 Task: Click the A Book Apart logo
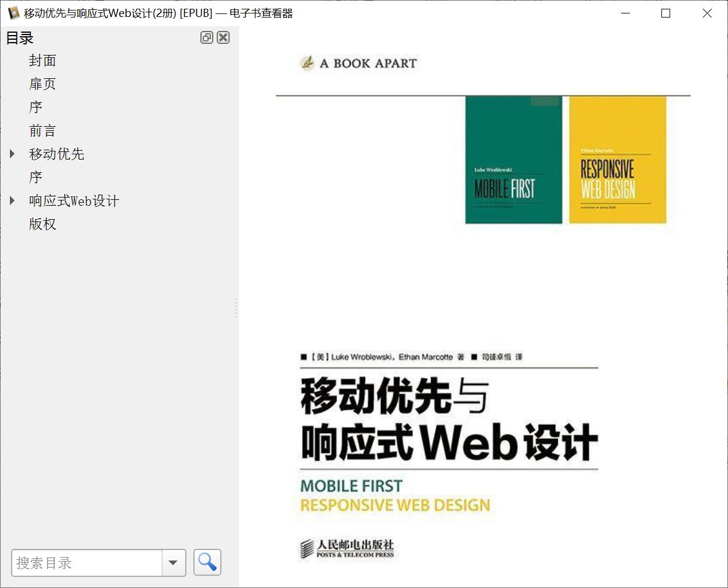pyautogui.click(x=358, y=63)
